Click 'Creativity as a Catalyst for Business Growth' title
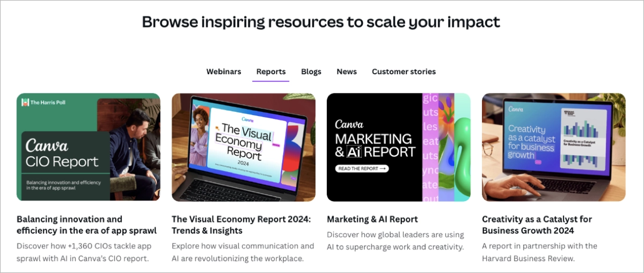This screenshot has width=644, height=273. click(537, 225)
